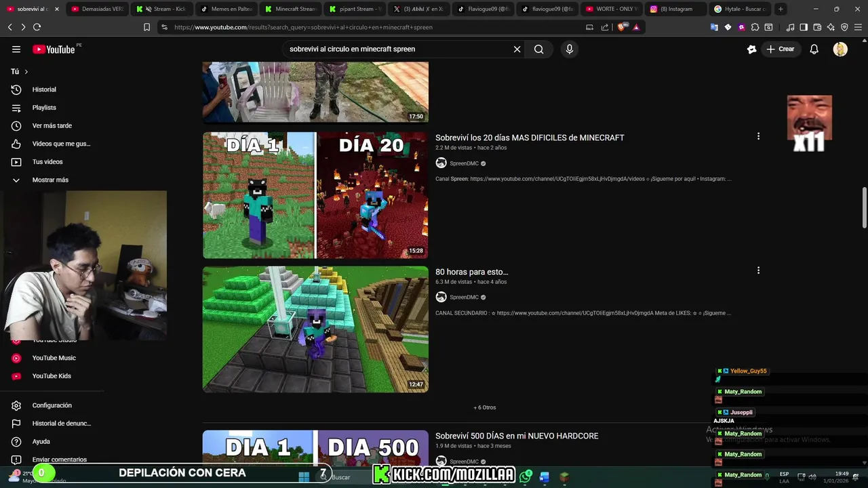Switch to the WORTE - ONLY tab

(x=612, y=9)
